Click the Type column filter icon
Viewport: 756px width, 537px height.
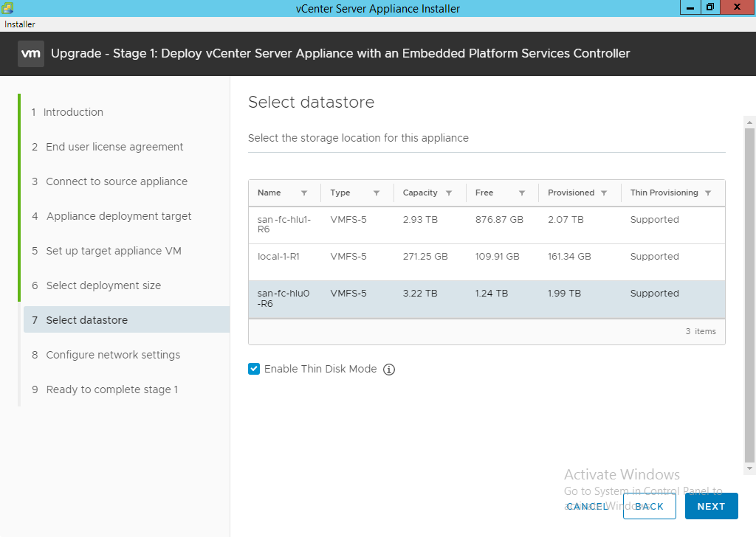(377, 193)
